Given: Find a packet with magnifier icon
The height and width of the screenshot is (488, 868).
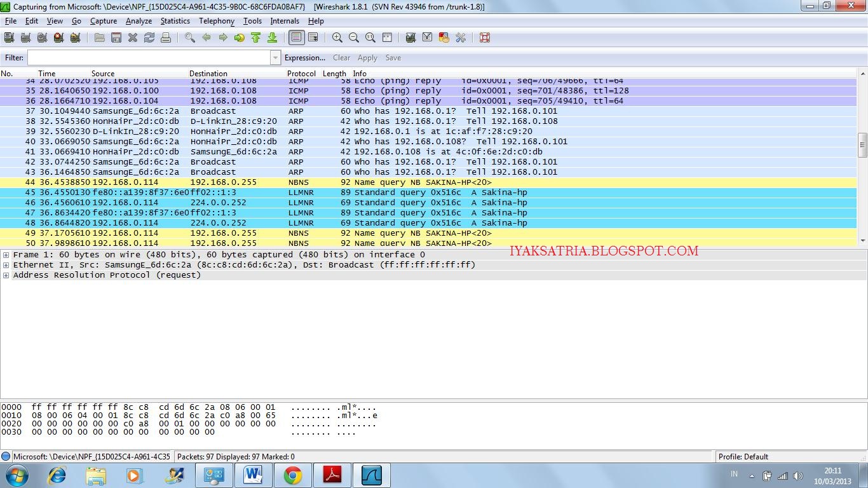Looking at the screenshot, I should coord(190,37).
